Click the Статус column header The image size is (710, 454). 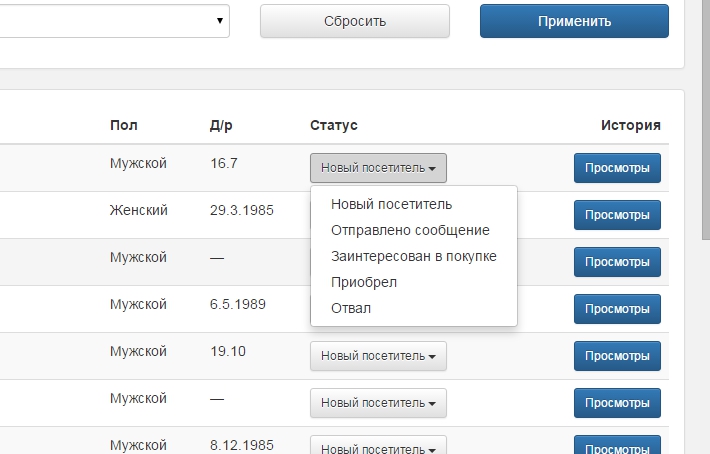334,125
